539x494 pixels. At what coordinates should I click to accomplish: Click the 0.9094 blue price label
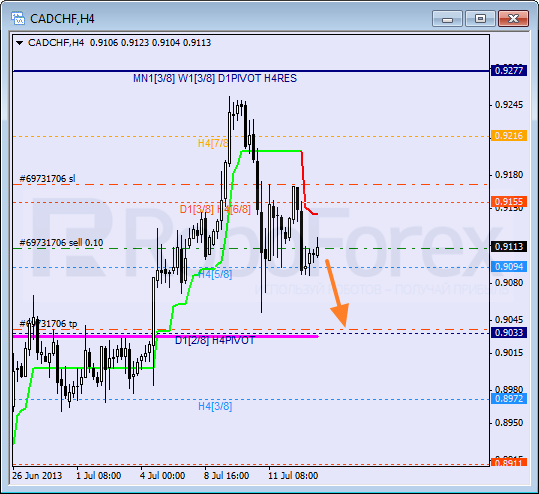click(x=509, y=266)
